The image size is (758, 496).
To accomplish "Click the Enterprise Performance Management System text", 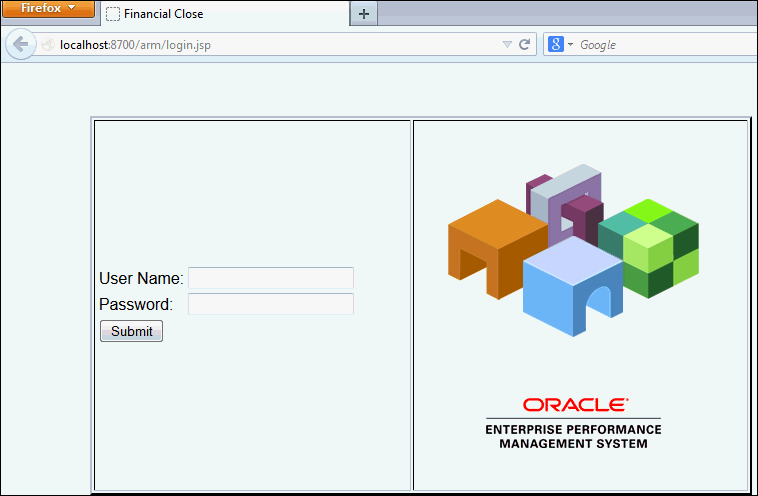I will 573,437.
